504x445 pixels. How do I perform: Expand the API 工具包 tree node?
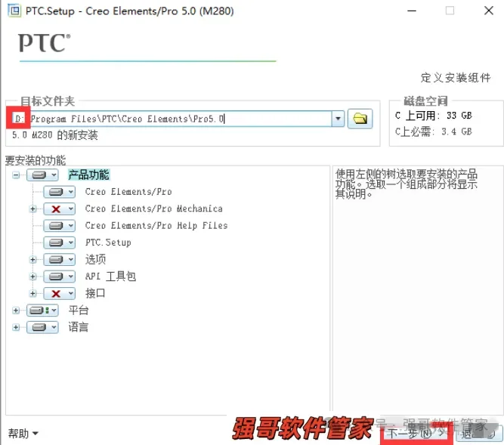pos(32,277)
